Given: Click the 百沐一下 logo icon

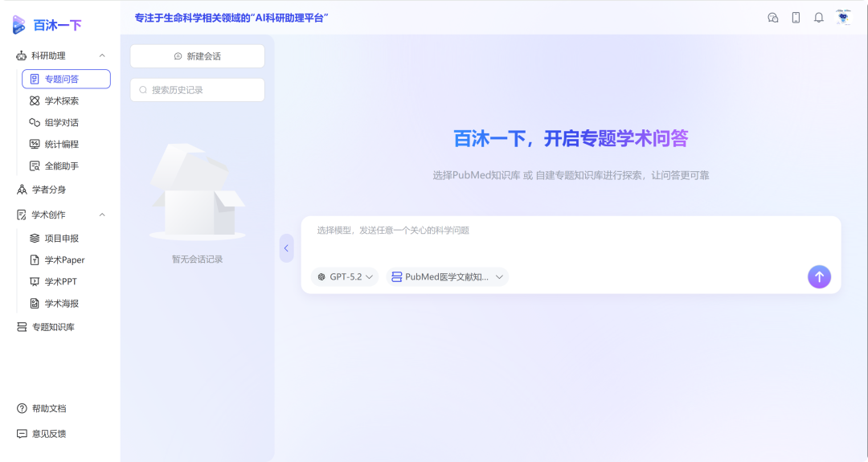Looking at the screenshot, I should pyautogui.click(x=18, y=25).
